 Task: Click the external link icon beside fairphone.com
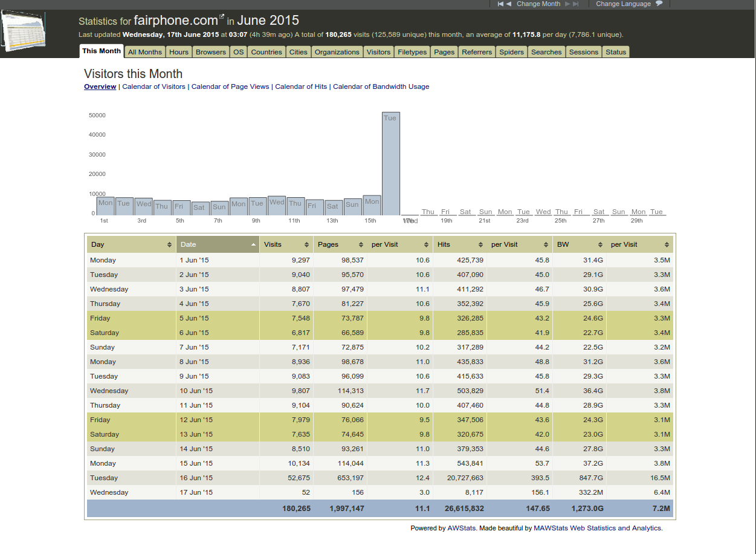point(221,16)
